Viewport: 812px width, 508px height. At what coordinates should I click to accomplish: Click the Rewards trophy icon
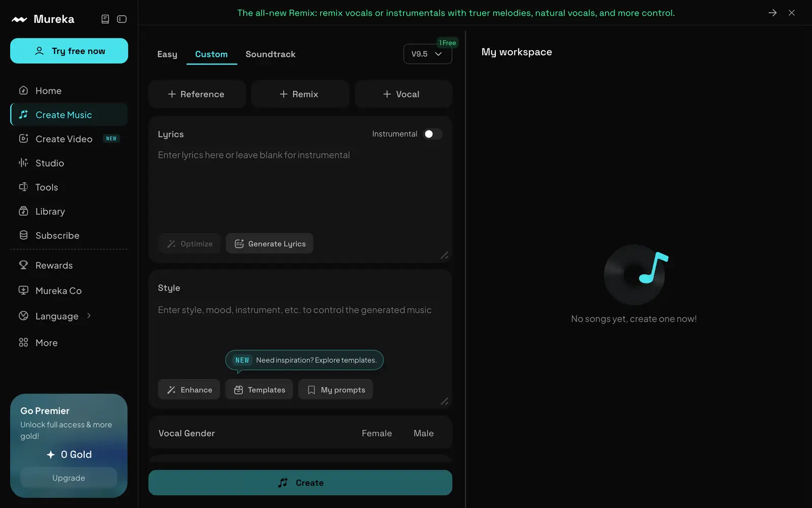click(23, 265)
